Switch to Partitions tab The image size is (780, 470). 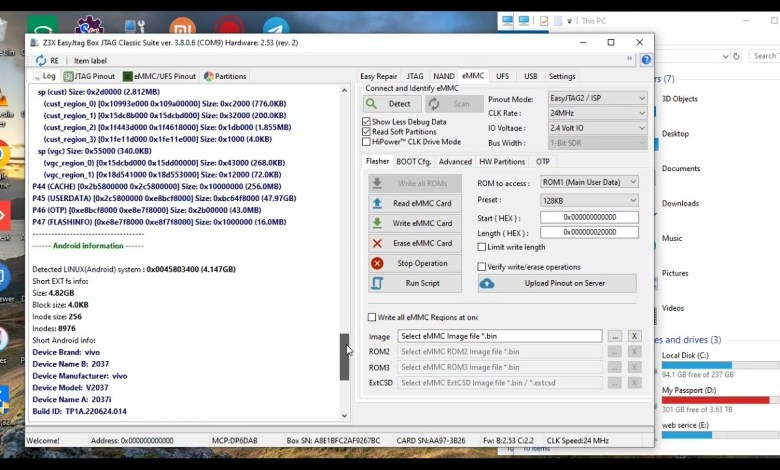point(225,76)
